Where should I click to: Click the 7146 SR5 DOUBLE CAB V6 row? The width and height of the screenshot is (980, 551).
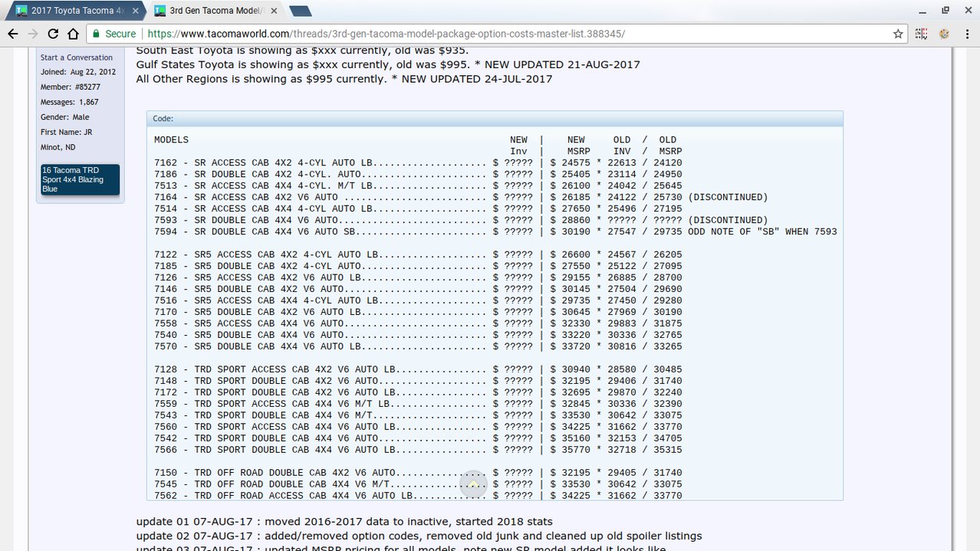coord(418,289)
